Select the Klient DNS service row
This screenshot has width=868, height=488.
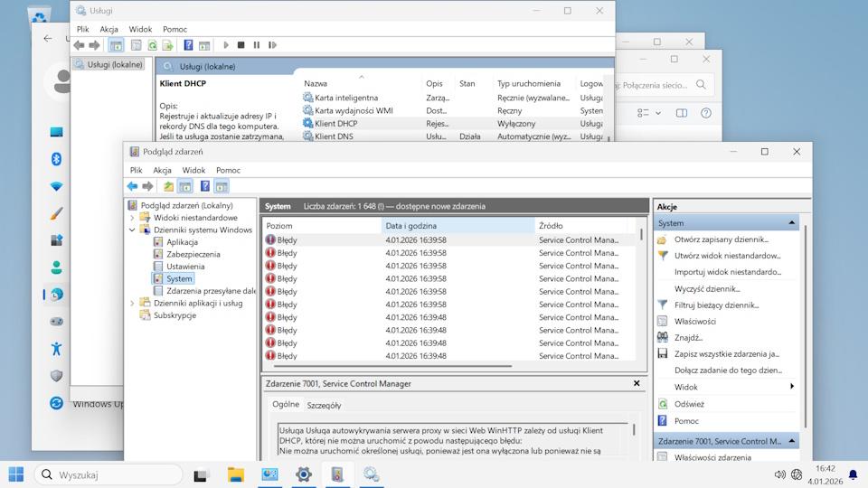(x=334, y=136)
